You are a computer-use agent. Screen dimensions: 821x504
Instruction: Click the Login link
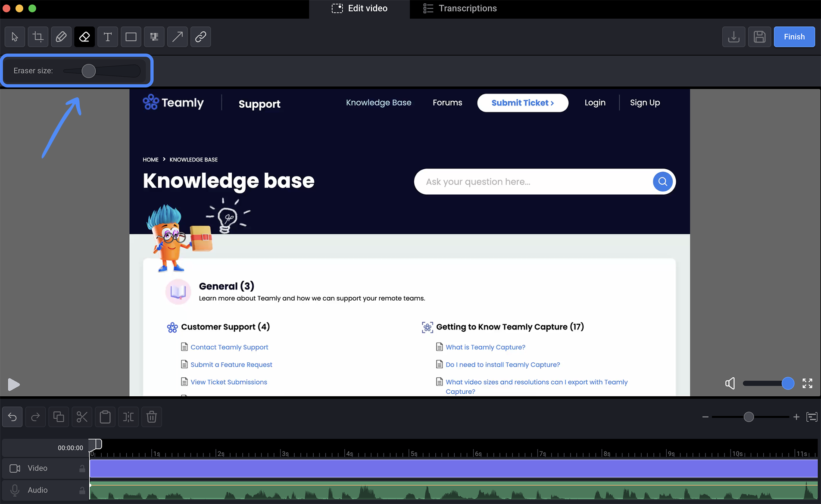tap(595, 103)
